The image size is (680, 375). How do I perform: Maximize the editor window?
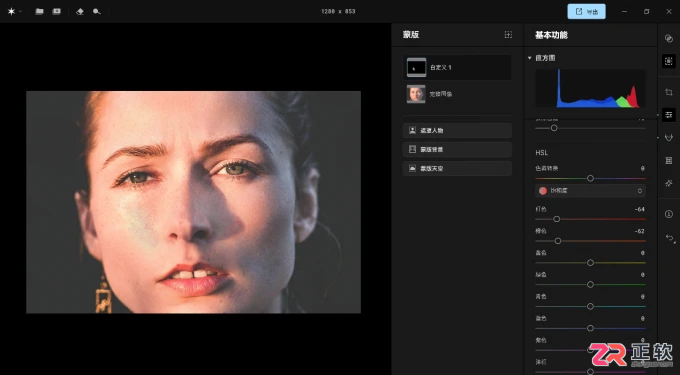647,12
